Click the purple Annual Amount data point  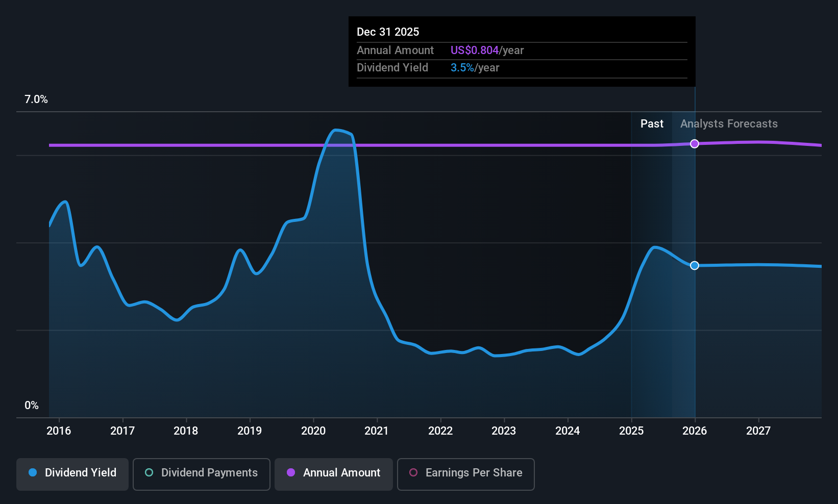[695, 144]
